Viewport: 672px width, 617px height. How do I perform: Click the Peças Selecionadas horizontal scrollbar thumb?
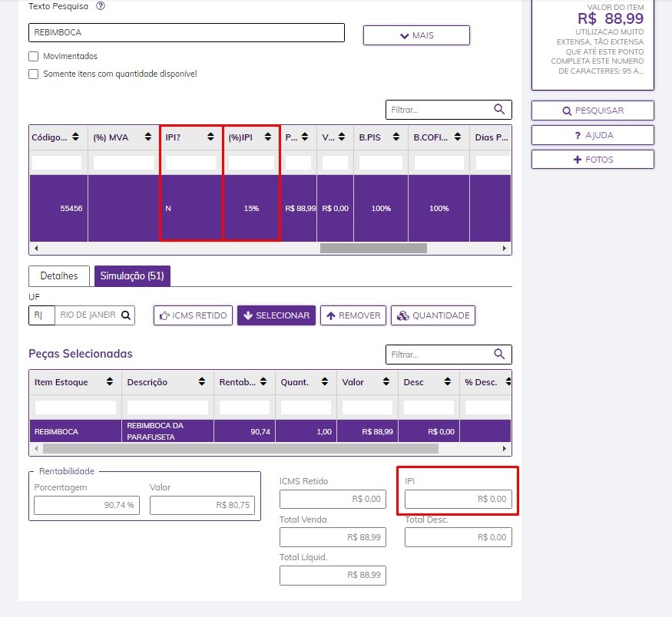240,449
